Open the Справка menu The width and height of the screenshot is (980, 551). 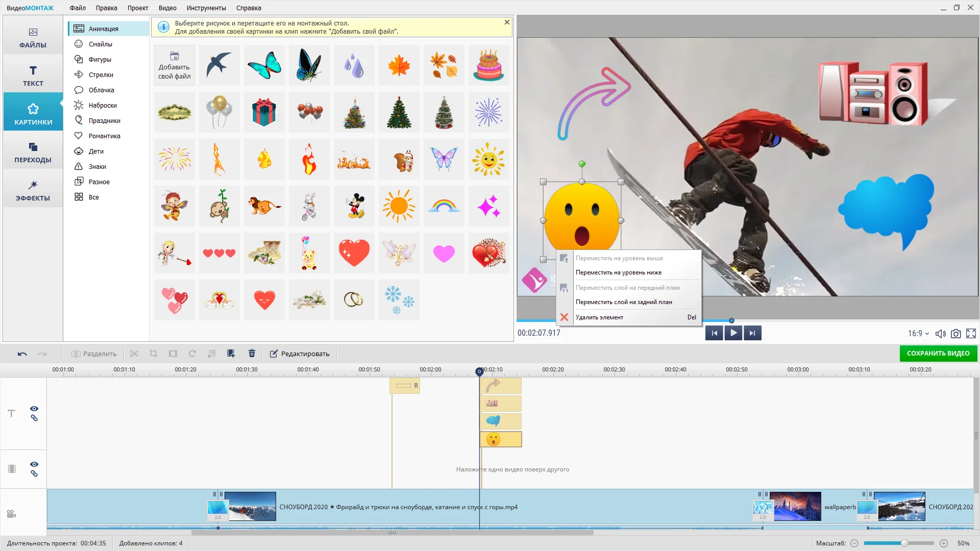249,8
